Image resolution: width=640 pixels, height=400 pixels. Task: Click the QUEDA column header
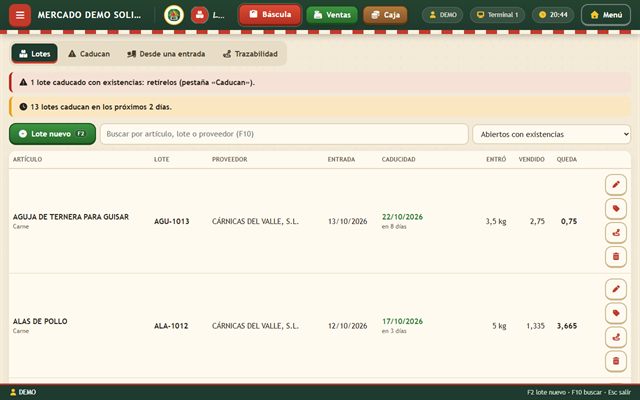[x=567, y=159]
